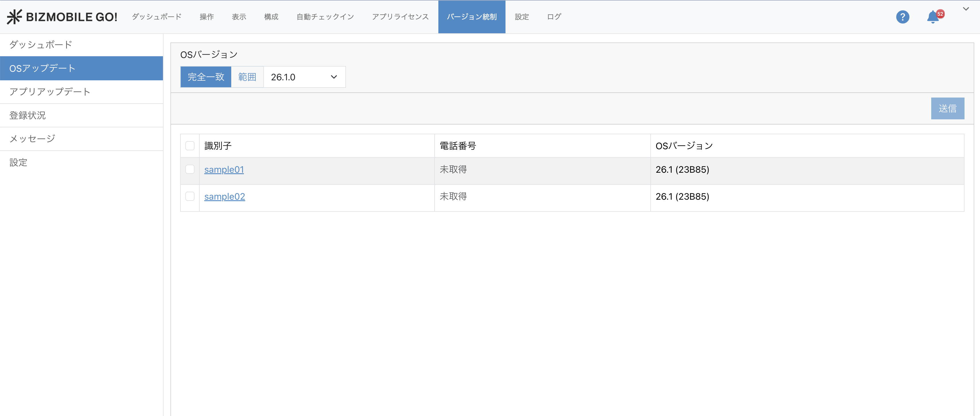Open notifications bell icon
The image size is (980, 416).
pos(932,17)
